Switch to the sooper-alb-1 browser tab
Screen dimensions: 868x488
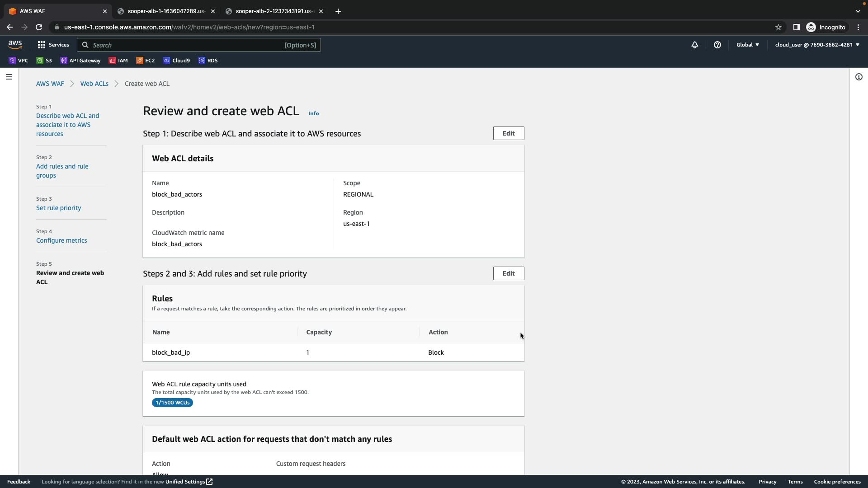coord(165,11)
